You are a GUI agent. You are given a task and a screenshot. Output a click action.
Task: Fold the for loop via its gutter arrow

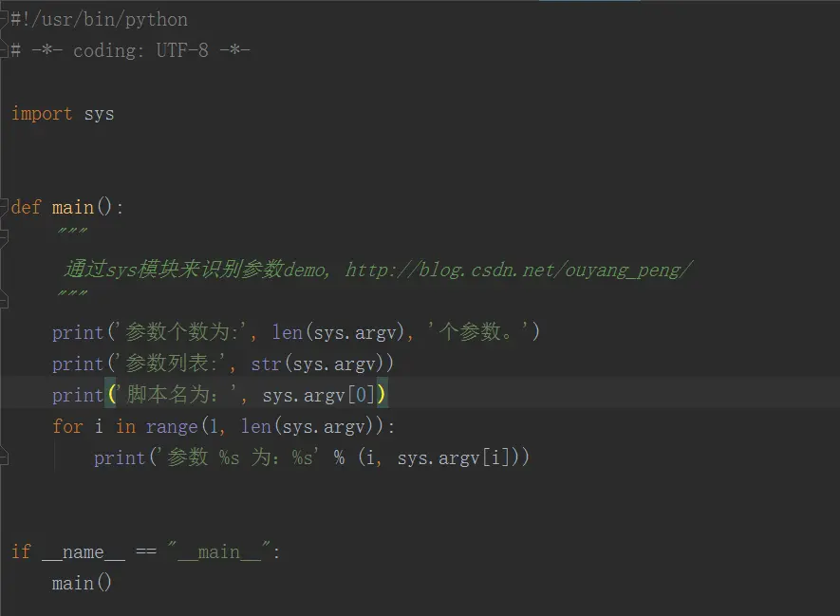tap(4, 426)
